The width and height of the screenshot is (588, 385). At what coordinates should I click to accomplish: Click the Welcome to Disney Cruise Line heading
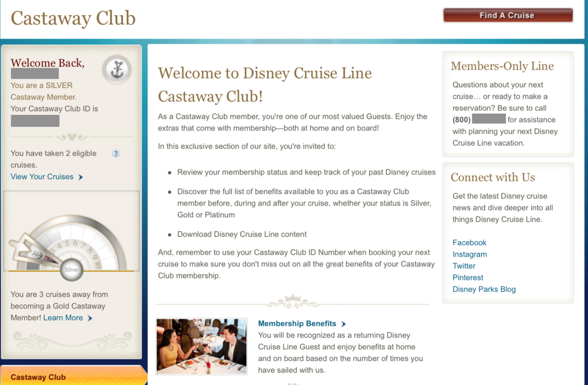(265, 84)
